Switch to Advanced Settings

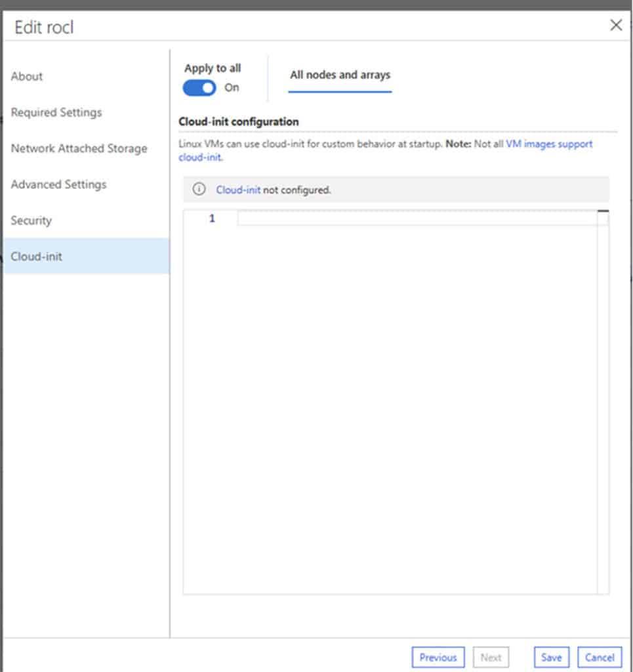[x=58, y=184]
